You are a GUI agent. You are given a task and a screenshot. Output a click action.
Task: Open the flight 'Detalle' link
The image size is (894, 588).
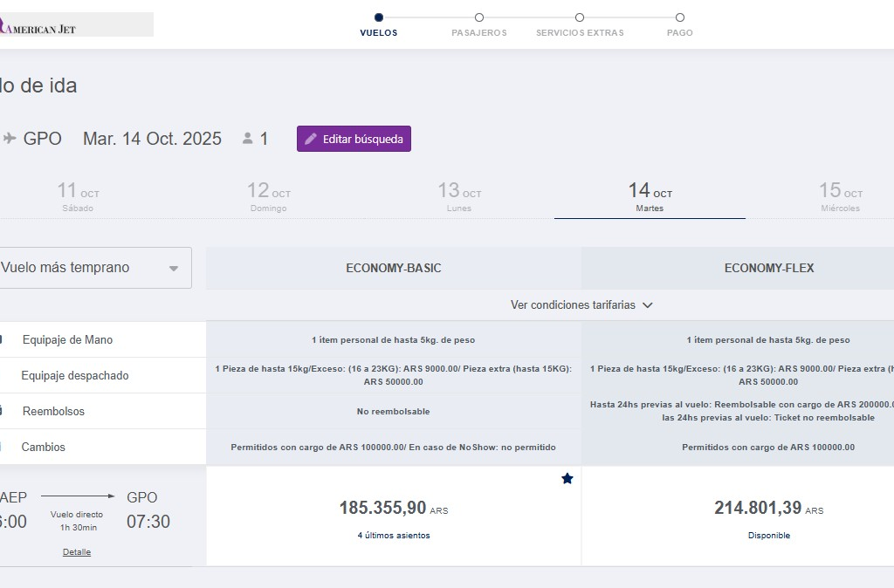[x=77, y=552]
